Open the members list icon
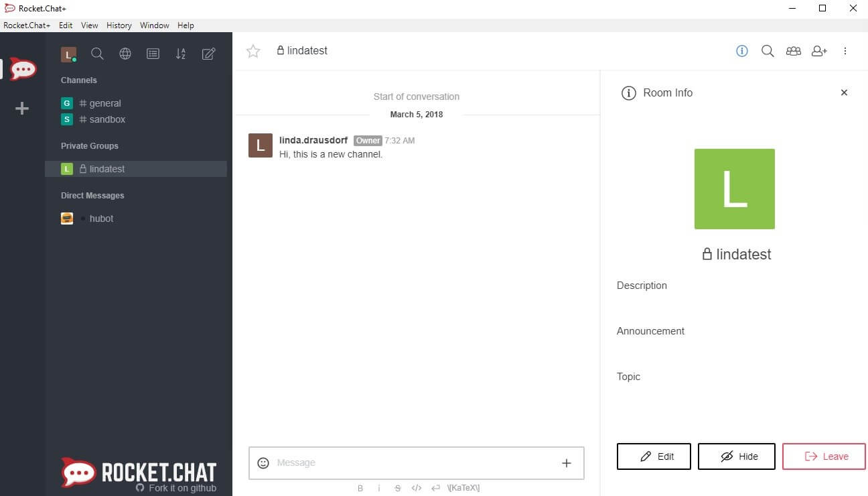The width and height of the screenshot is (868, 496). coord(794,51)
